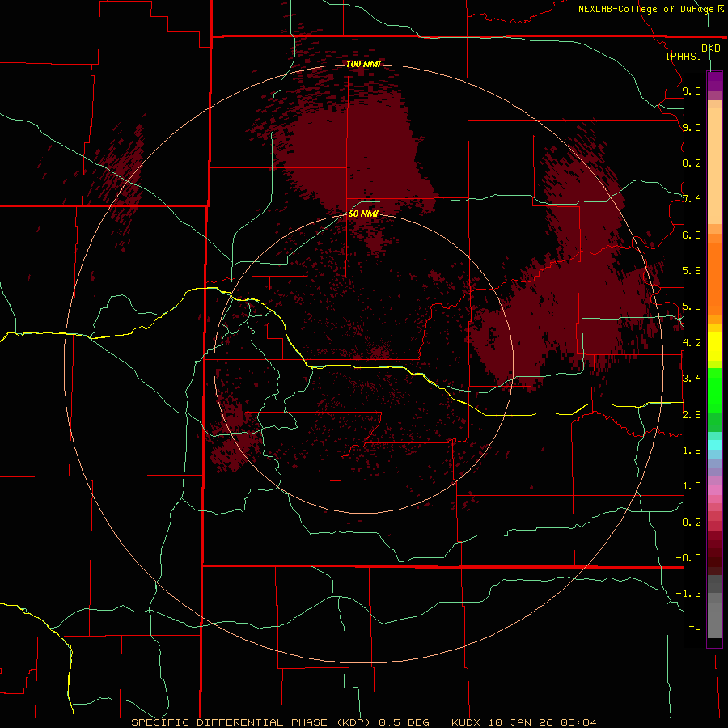Click the 05:04 timestamp
Viewport: 728px width, 728px height.
pyautogui.click(x=579, y=722)
